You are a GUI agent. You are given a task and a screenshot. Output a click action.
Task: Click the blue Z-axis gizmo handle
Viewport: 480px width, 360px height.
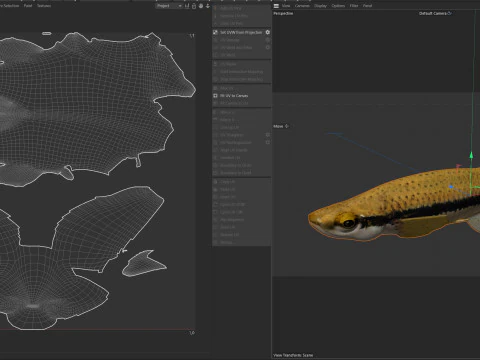(451, 187)
